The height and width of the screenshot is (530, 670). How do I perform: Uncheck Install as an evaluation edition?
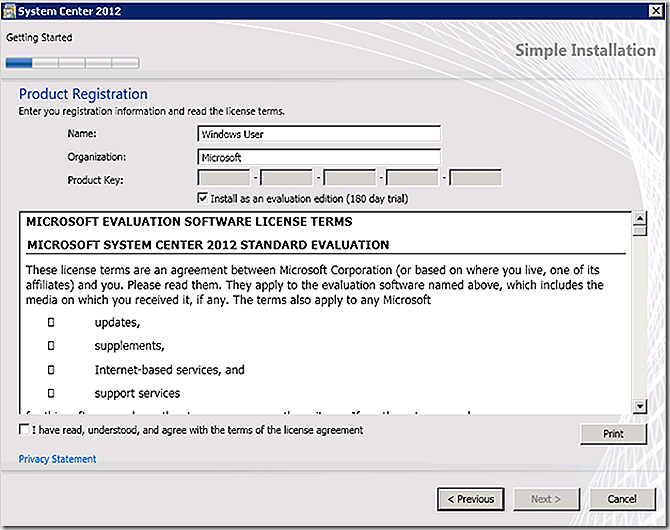(203, 198)
